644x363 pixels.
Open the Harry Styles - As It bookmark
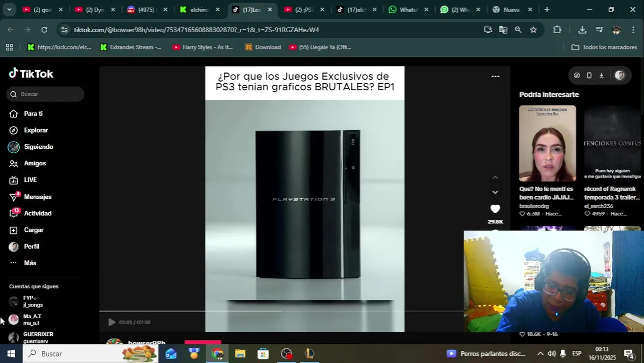point(203,47)
